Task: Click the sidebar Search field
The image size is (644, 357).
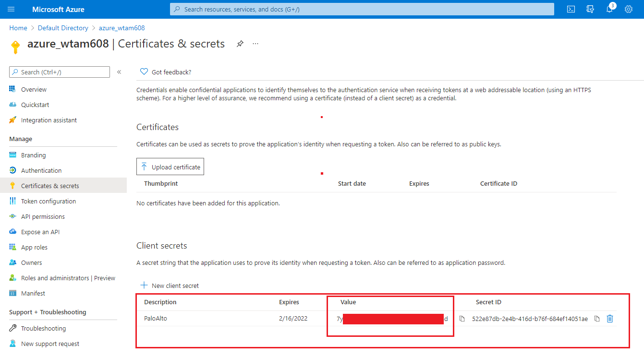Action: [60, 72]
